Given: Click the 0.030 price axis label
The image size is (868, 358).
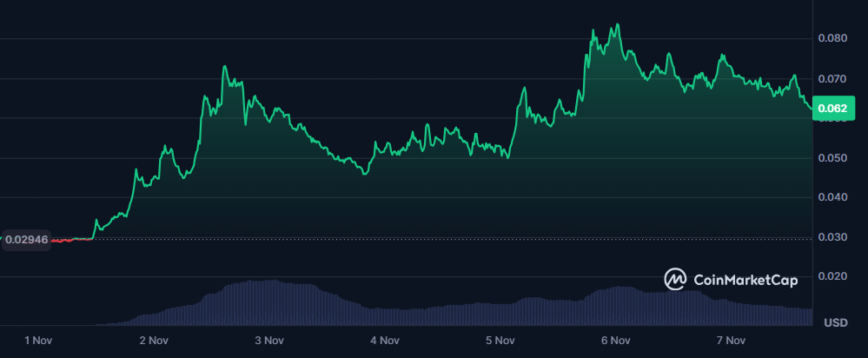Looking at the screenshot, I should click(832, 237).
